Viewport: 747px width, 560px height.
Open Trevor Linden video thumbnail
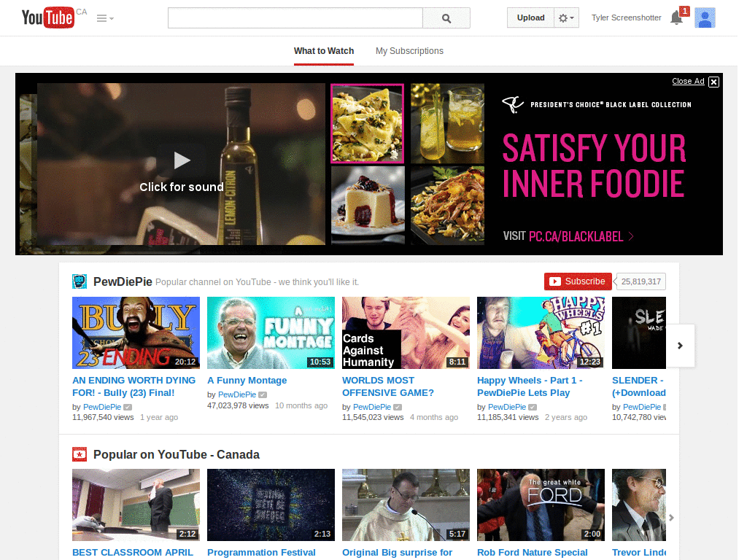(x=639, y=505)
